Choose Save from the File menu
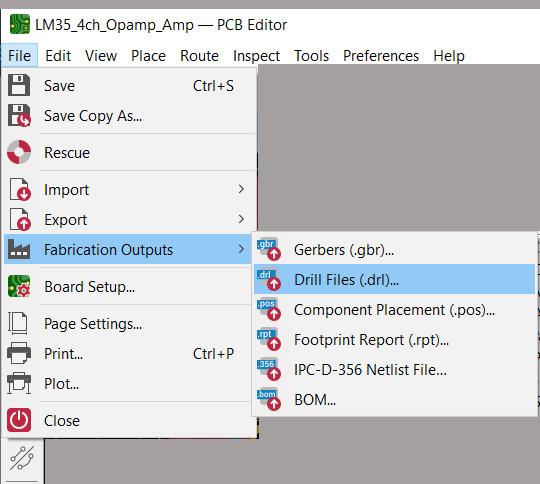The image size is (540, 484). tap(129, 85)
